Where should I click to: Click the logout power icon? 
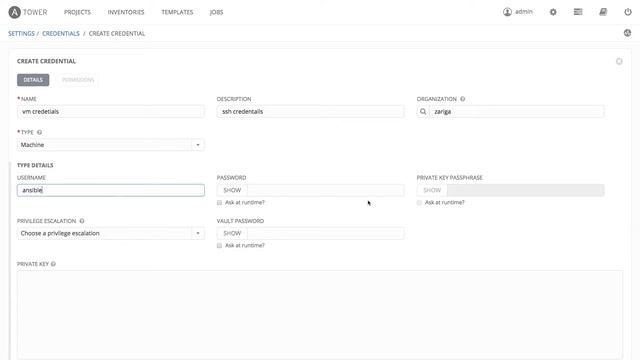click(x=628, y=12)
